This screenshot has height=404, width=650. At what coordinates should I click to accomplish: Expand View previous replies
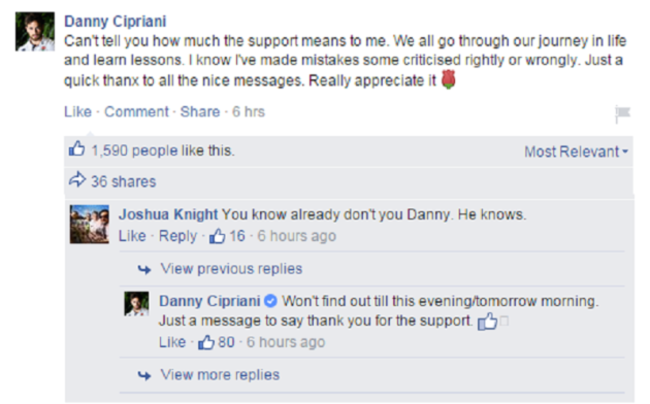coord(230,268)
